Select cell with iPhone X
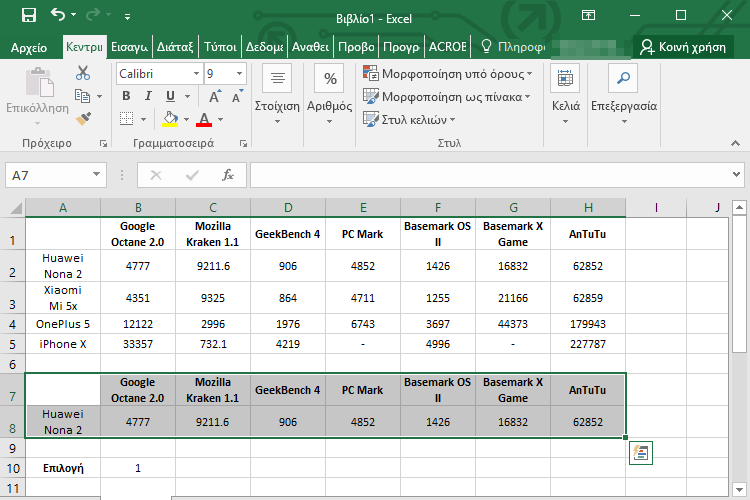 63,344
